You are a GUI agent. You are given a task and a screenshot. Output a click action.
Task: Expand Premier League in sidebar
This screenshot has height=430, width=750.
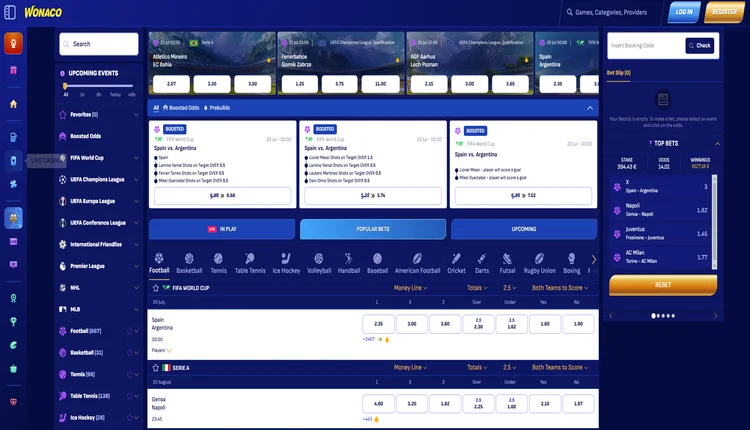click(136, 266)
